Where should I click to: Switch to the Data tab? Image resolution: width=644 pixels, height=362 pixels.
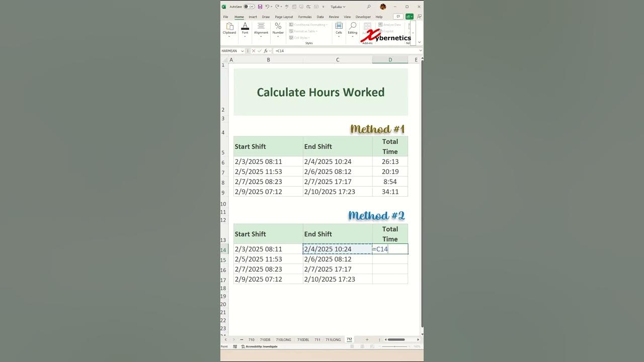tap(320, 17)
